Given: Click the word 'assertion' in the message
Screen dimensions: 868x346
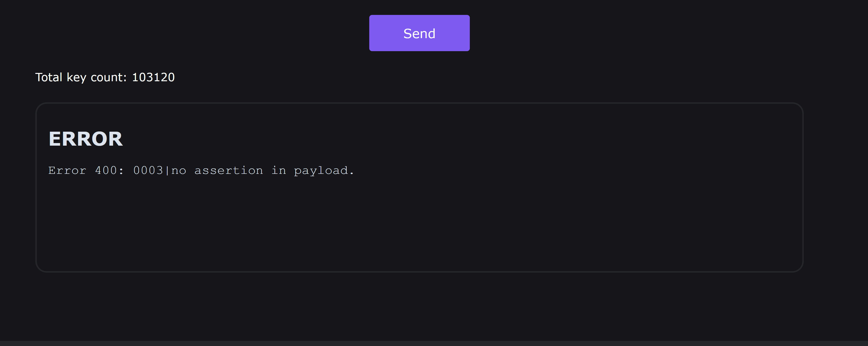Looking at the screenshot, I should click(x=228, y=170).
